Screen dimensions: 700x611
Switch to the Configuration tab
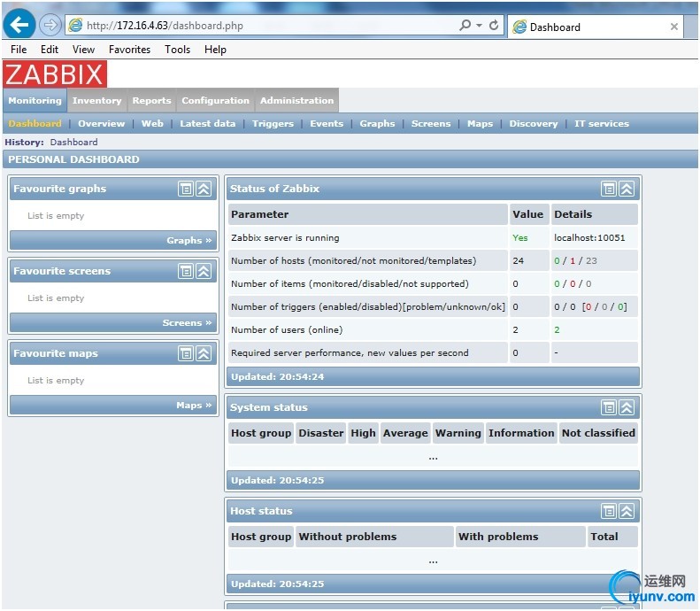coord(215,100)
